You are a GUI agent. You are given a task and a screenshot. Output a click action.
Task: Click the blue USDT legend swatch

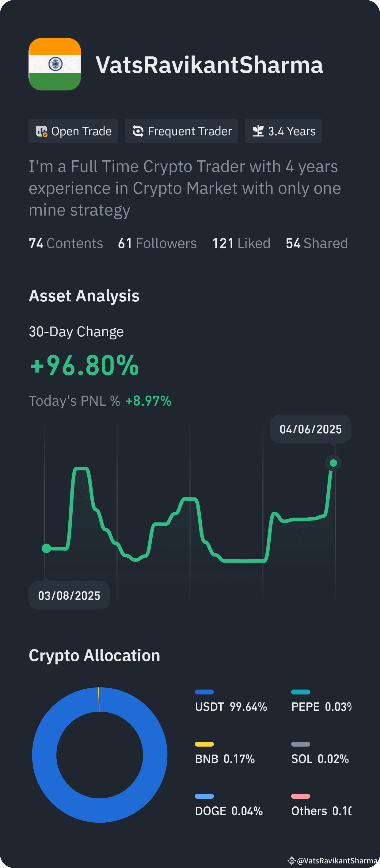click(204, 692)
